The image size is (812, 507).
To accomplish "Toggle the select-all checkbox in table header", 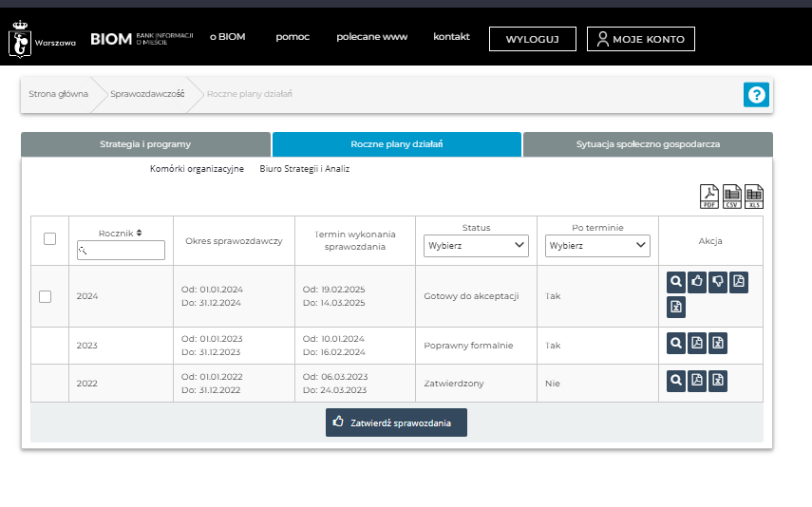I will tap(49, 239).
